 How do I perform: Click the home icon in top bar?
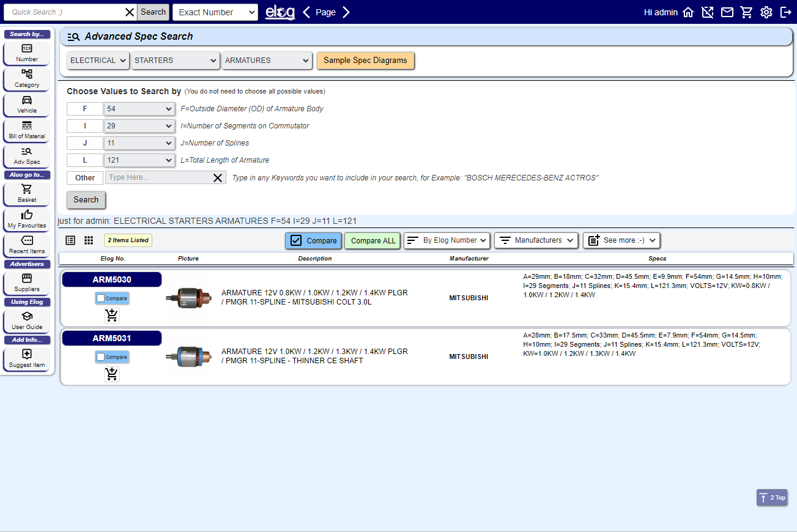point(688,12)
